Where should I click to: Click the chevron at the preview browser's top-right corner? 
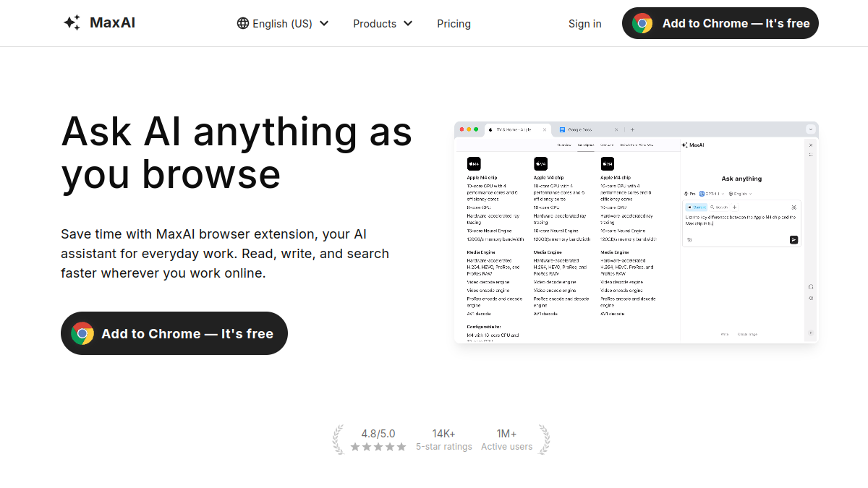pyautogui.click(x=811, y=129)
